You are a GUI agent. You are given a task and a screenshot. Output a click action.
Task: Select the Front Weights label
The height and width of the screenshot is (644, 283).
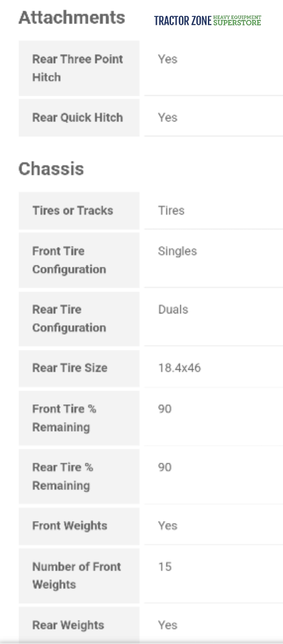[x=70, y=526]
